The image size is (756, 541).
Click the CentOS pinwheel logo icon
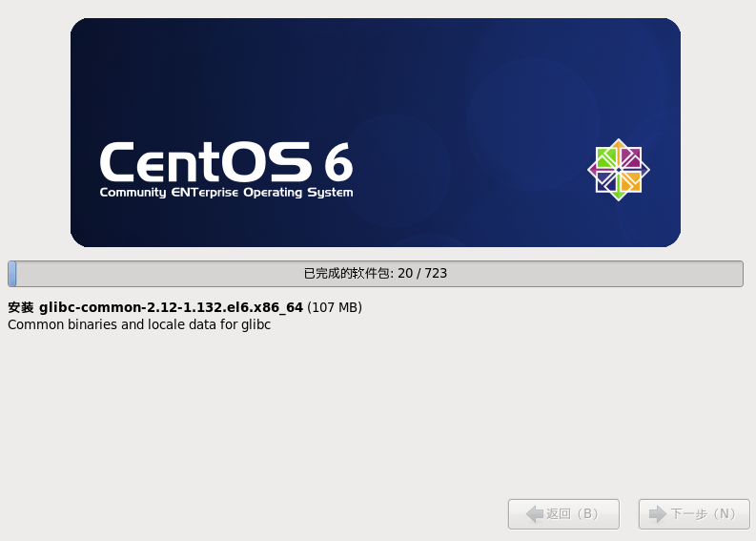(x=619, y=170)
